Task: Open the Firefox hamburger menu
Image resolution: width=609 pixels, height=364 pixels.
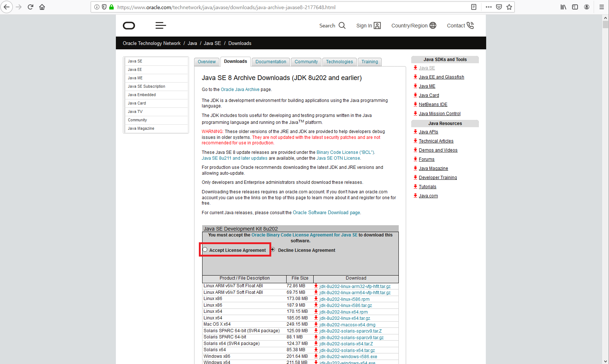Action: click(602, 7)
